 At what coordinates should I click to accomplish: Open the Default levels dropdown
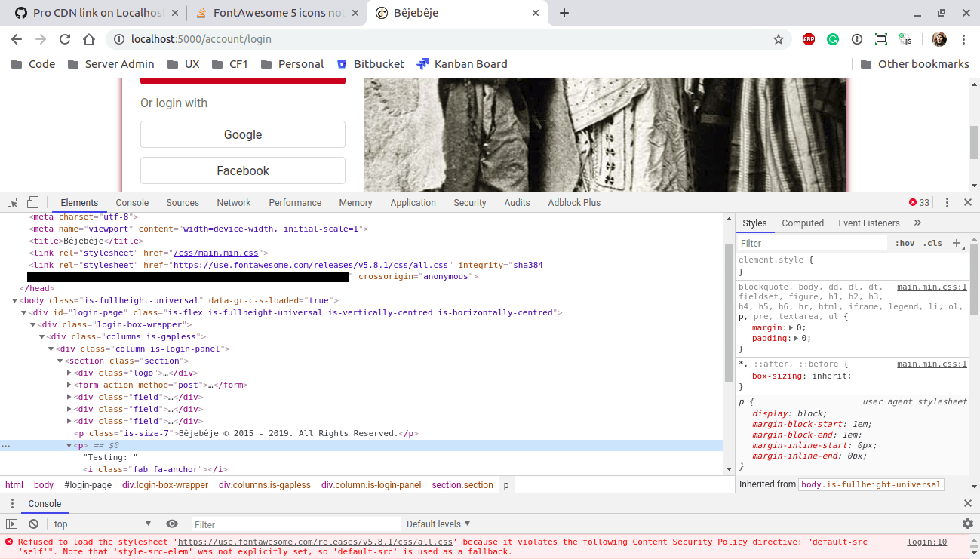(x=438, y=524)
